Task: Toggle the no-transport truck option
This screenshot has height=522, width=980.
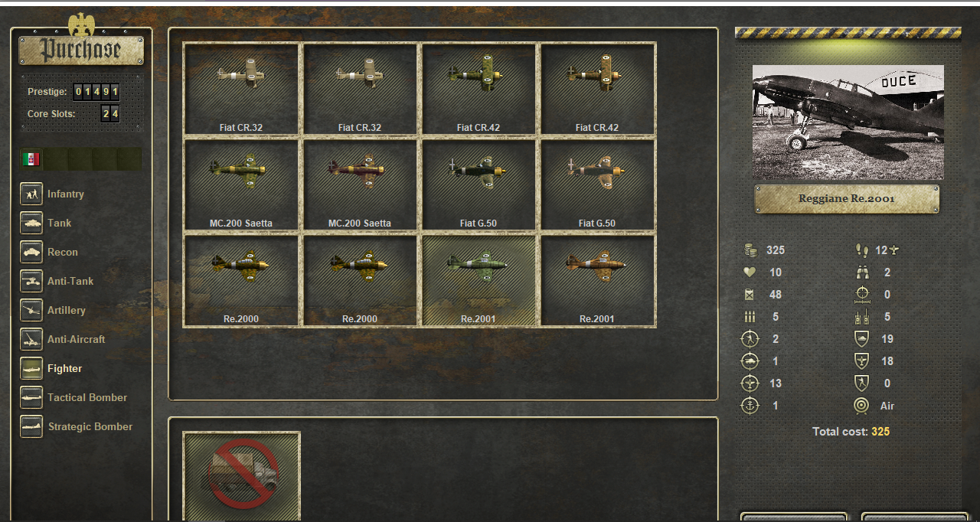Action: pyautogui.click(x=242, y=476)
